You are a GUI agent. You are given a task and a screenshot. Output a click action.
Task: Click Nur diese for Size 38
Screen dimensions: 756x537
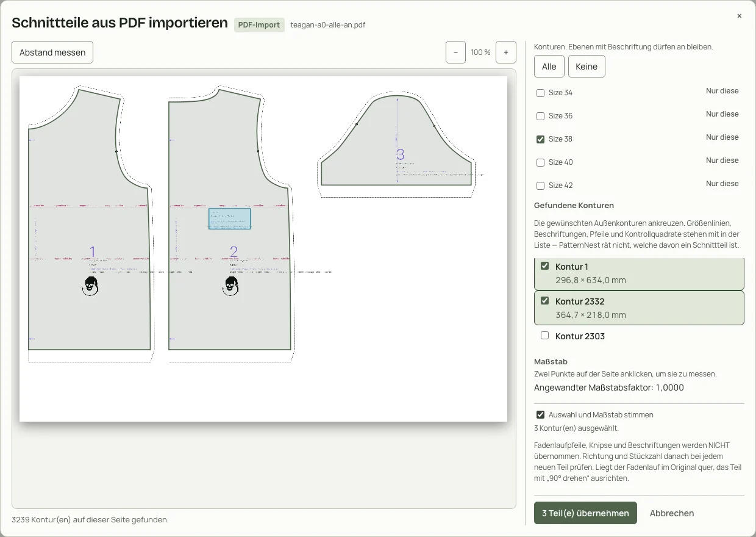722,137
